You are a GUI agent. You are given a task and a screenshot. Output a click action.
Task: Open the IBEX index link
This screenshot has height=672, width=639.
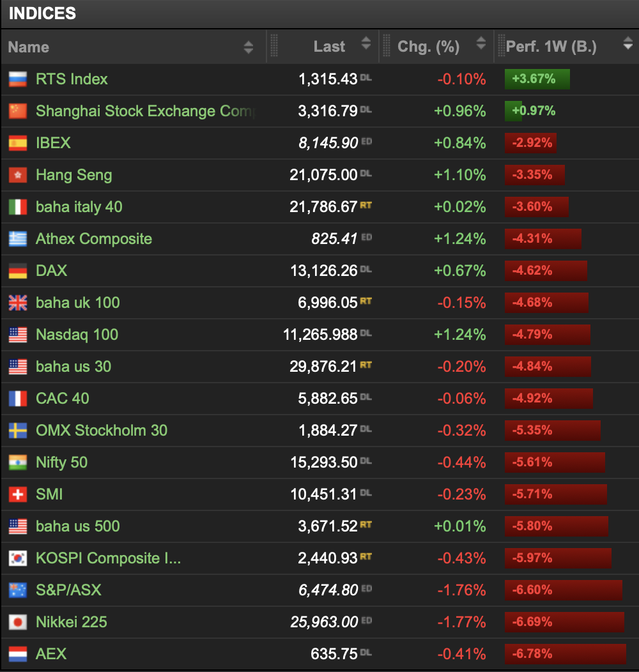point(53,143)
